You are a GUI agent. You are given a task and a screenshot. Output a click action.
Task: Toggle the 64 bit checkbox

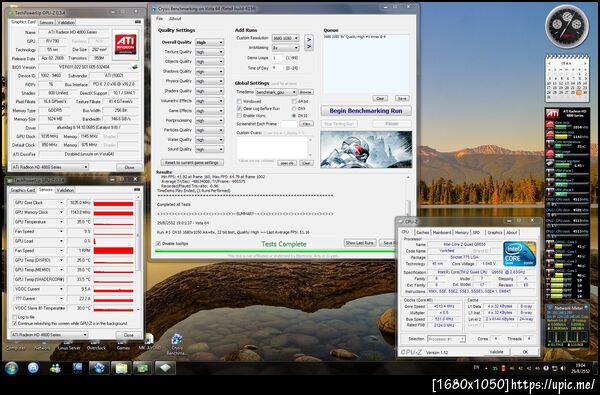pyautogui.click(x=294, y=101)
